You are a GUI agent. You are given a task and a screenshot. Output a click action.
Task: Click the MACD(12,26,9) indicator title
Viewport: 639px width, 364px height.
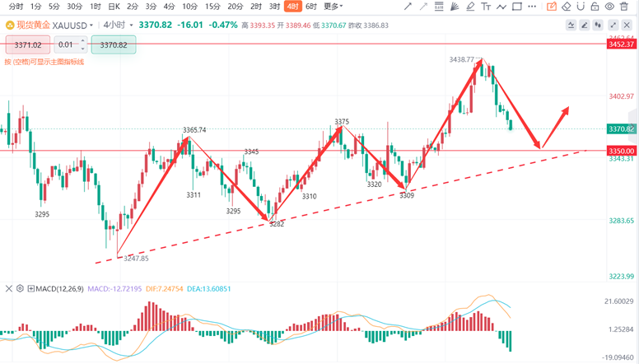tap(59, 289)
